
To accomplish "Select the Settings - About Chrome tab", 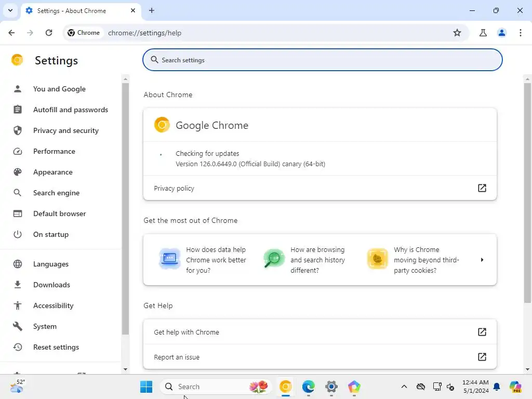I will pyautogui.click(x=81, y=11).
